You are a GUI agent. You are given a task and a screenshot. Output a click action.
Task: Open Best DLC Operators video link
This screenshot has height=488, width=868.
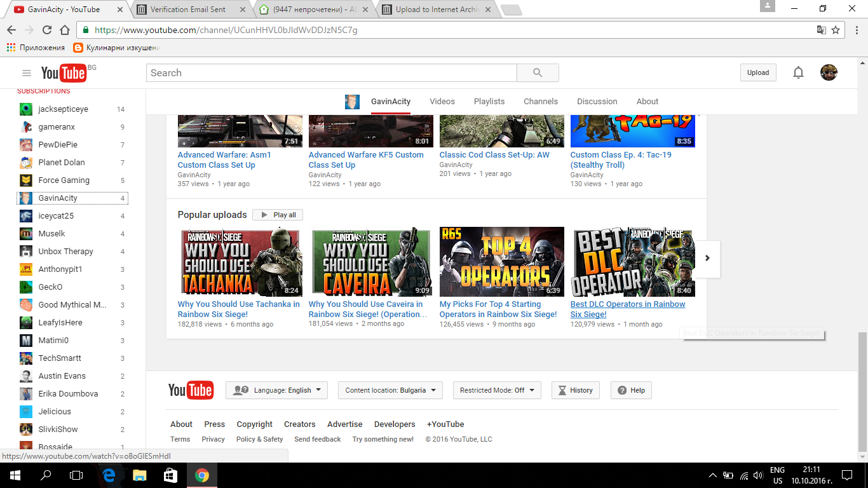pyautogui.click(x=628, y=309)
